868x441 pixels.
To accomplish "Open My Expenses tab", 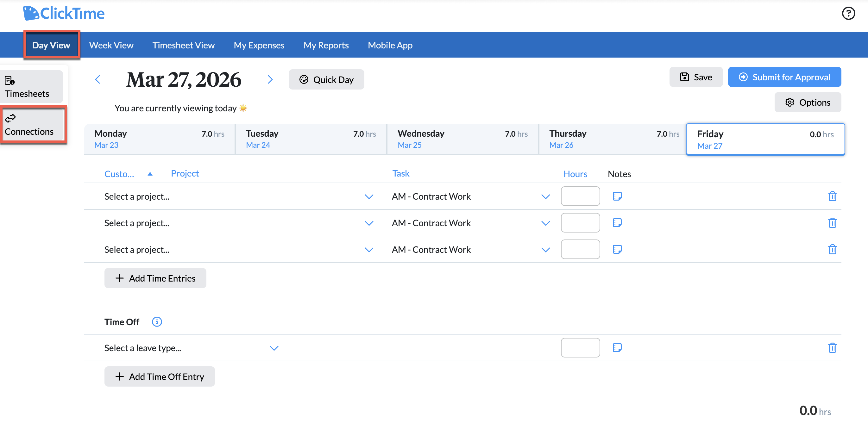I will (259, 45).
